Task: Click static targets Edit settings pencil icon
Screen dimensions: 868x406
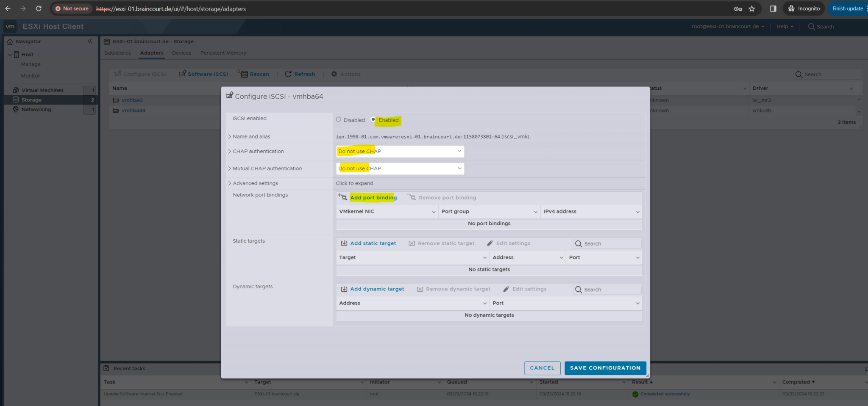Action: (x=490, y=243)
